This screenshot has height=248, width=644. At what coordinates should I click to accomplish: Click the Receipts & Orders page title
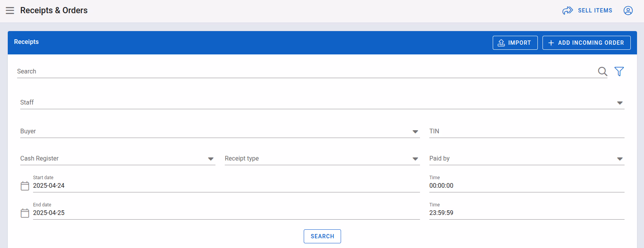tap(54, 10)
